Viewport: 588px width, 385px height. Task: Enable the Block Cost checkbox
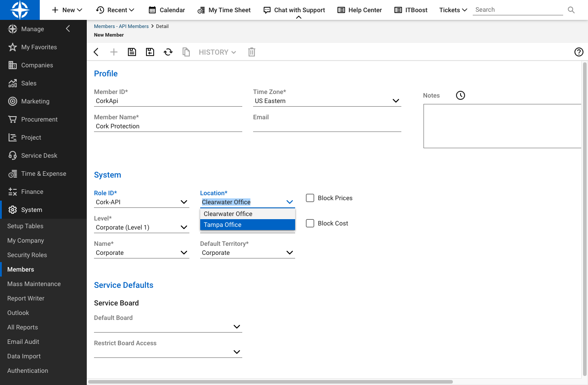(x=310, y=223)
